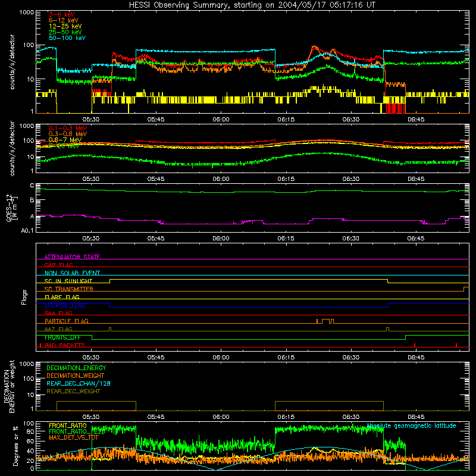This screenshot has height=476, width=476.
Task: Click the 05:45 time label under GOES panel
Action: point(156,239)
